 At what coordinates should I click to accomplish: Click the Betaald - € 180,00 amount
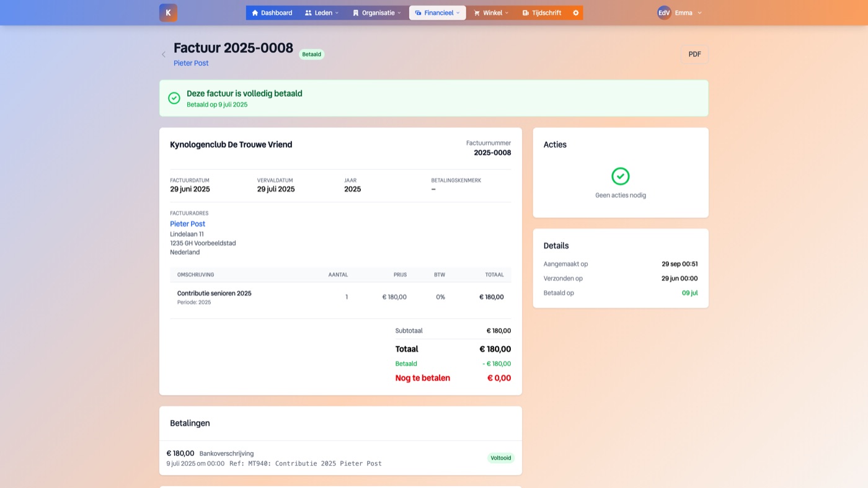(497, 364)
